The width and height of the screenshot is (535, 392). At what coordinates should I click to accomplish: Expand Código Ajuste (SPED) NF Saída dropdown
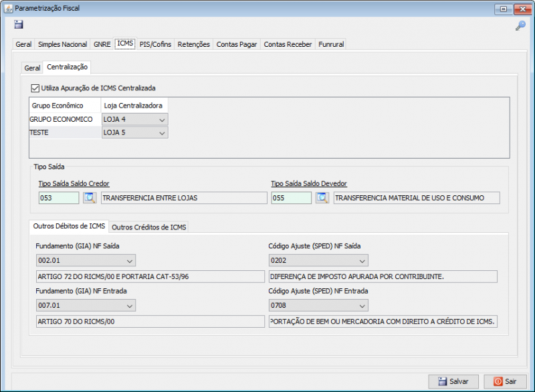(318, 261)
